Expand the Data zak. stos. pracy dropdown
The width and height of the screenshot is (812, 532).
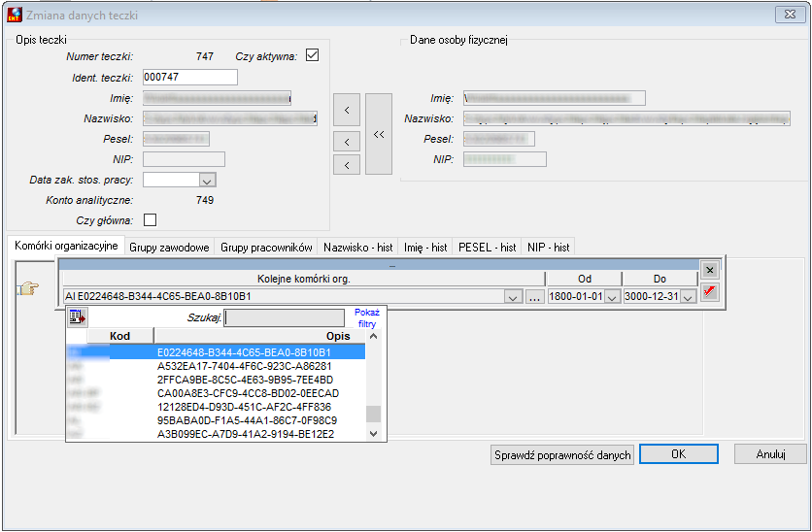point(207,181)
